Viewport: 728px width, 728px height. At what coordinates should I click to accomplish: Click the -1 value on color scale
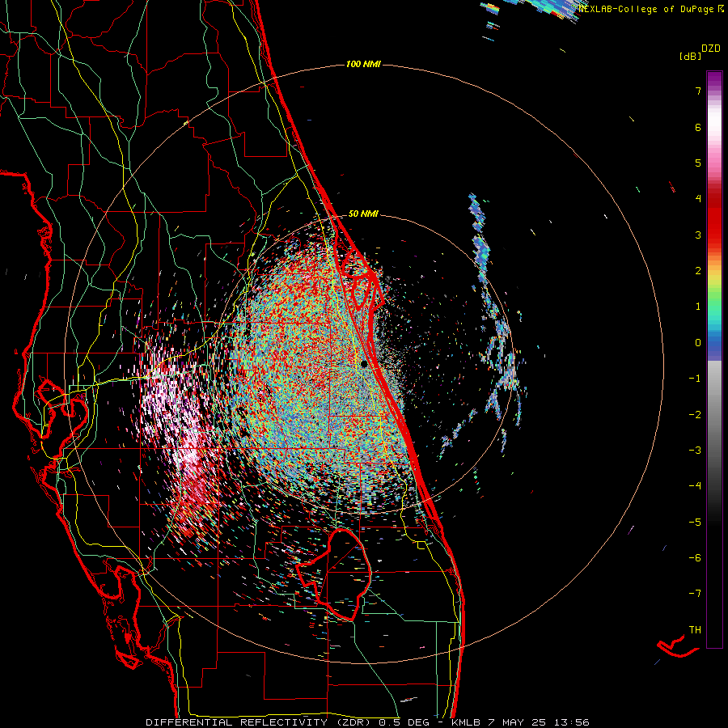pyautogui.click(x=695, y=379)
